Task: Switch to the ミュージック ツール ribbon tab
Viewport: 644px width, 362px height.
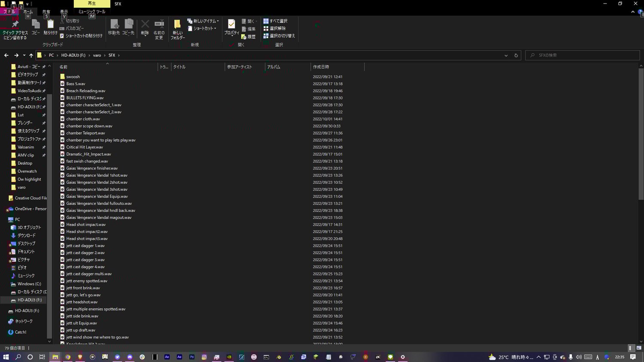Action: click(91, 12)
